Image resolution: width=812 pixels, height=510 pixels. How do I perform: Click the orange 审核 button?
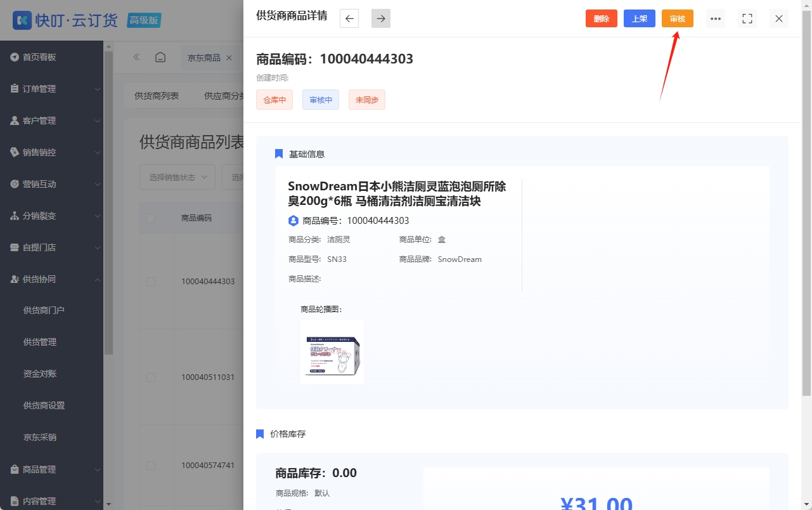click(x=678, y=18)
